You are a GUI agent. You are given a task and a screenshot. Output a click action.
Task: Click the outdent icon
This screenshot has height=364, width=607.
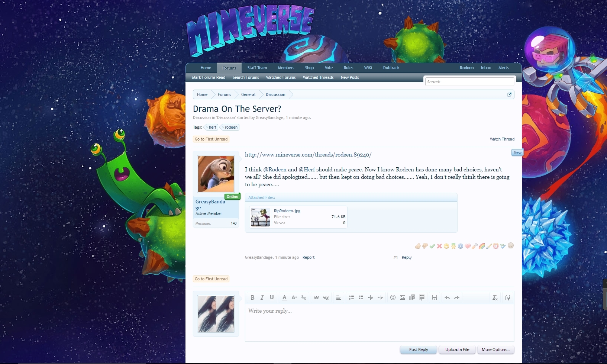click(371, 297)
